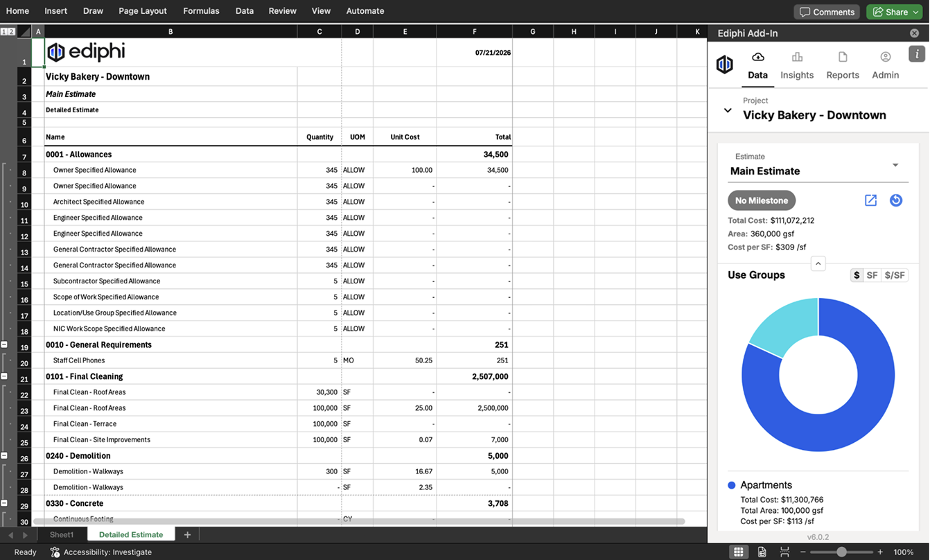The height and width of the screenshot is (560, 930).
Task: Go to previous sheet arrow
Action: [x=10, y=535]
